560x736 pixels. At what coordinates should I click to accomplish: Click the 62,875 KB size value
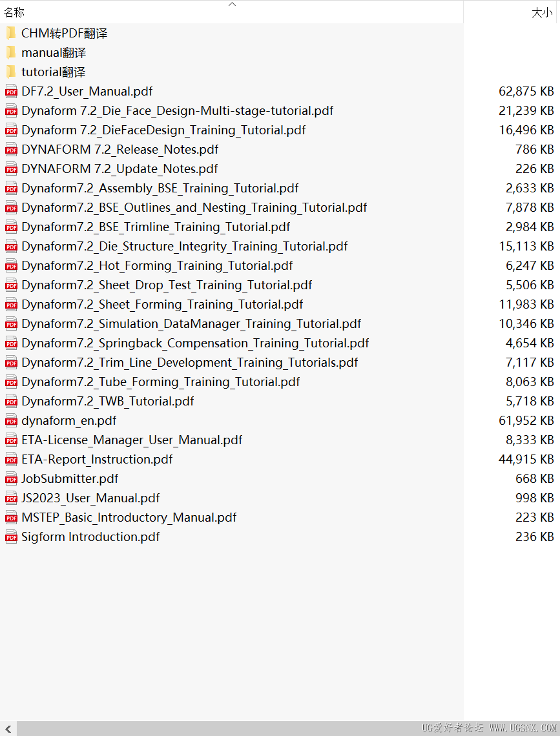point(526,91)
